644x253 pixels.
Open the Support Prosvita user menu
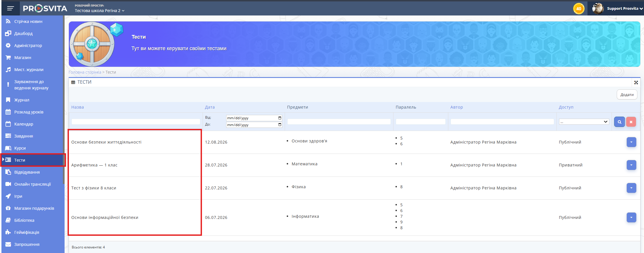tap(617, 9)
